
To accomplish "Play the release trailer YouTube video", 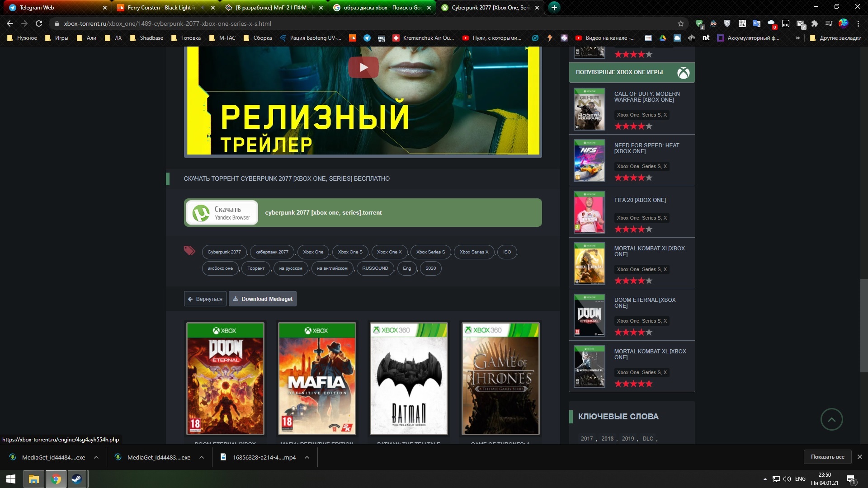I will pos(363,67).
